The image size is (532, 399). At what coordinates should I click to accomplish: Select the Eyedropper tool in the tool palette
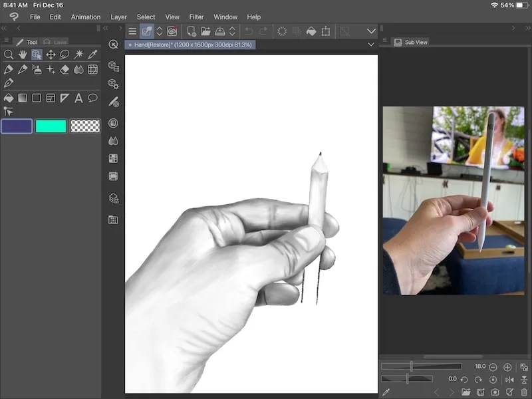pos(92,55)
